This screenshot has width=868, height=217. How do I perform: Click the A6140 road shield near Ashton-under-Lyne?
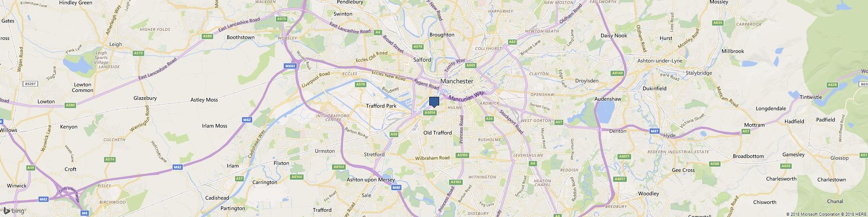[617, 73]
